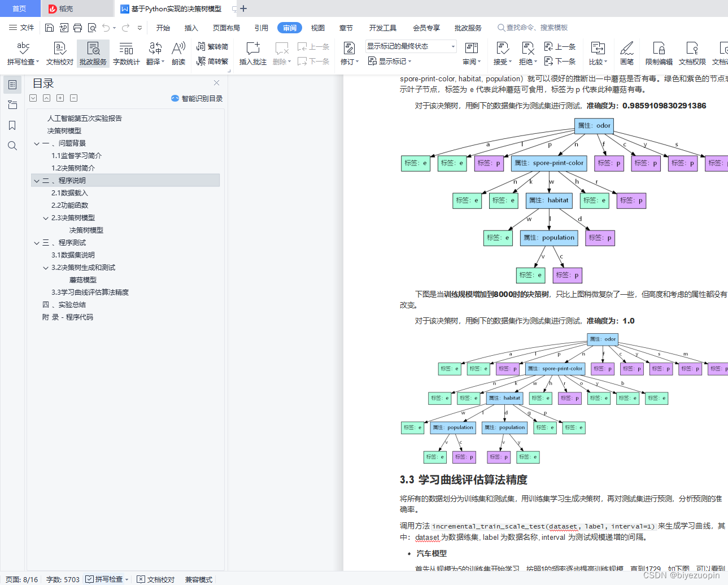
Task: Collapse the 一、问题背景 outline section
Action: [37, 143]
